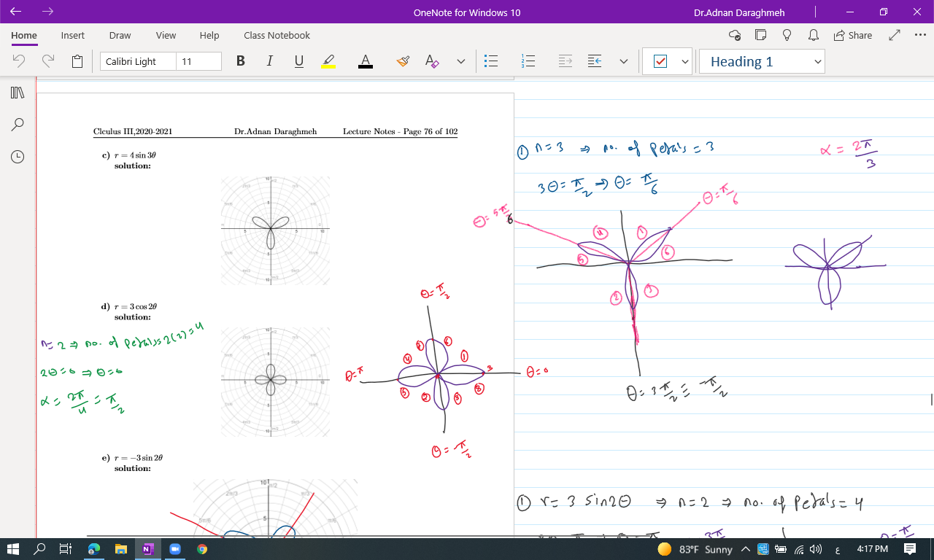Image resolution: width=934 pixels, height=560 pixels.
Task: Switch to the Insert tab
Action: click(x=72, y=35)
